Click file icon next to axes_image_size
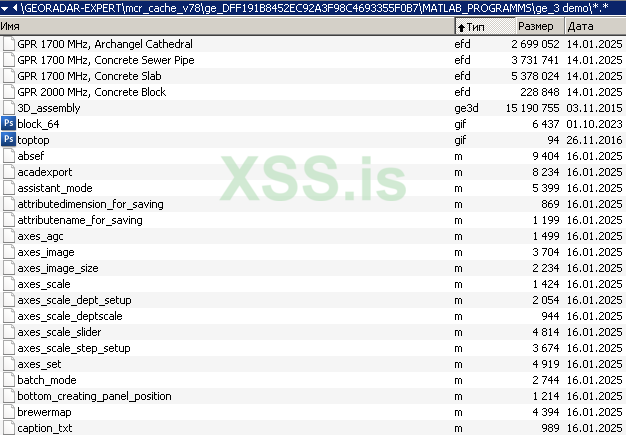The height and width of the screenshot is (435, 626). tap(8, 268)
